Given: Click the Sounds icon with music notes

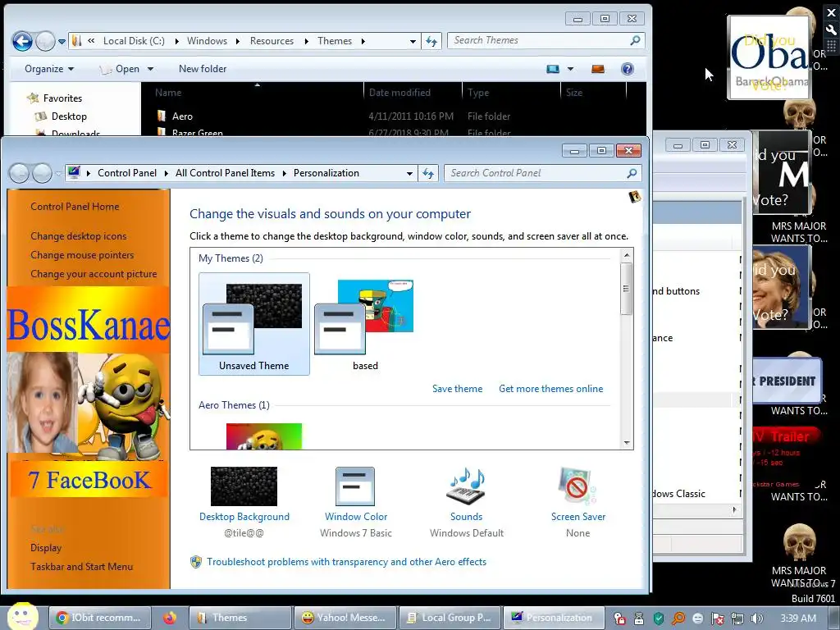Looking at the screenshot, I should tap(466, 486).
